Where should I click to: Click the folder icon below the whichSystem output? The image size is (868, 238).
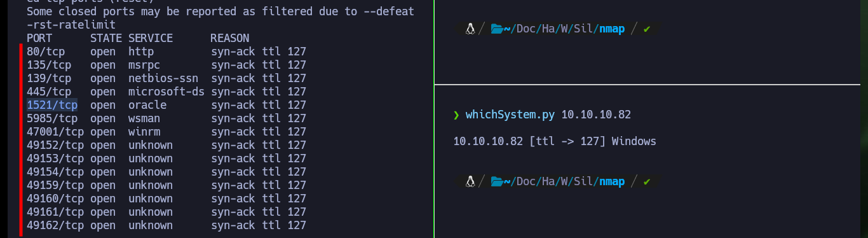coord(497,181)
